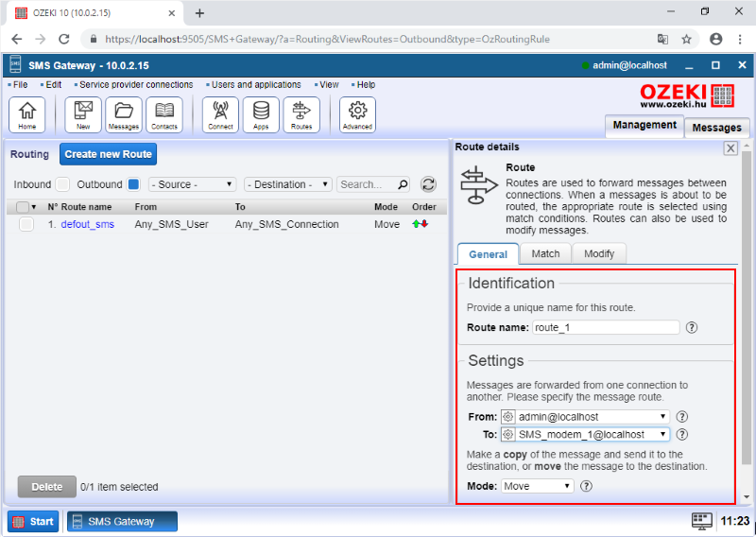
Task: Click the New message toolbar icon
Action: click(x=83, y=114)
